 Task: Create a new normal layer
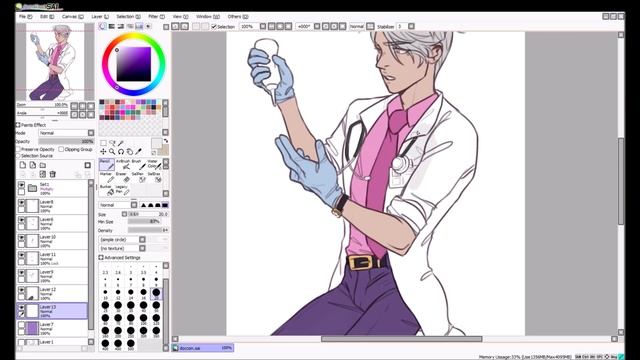(x=23, y=165)
